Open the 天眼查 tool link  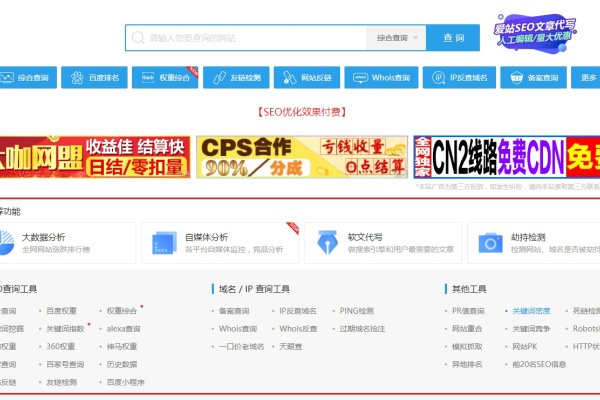(291, 346)
